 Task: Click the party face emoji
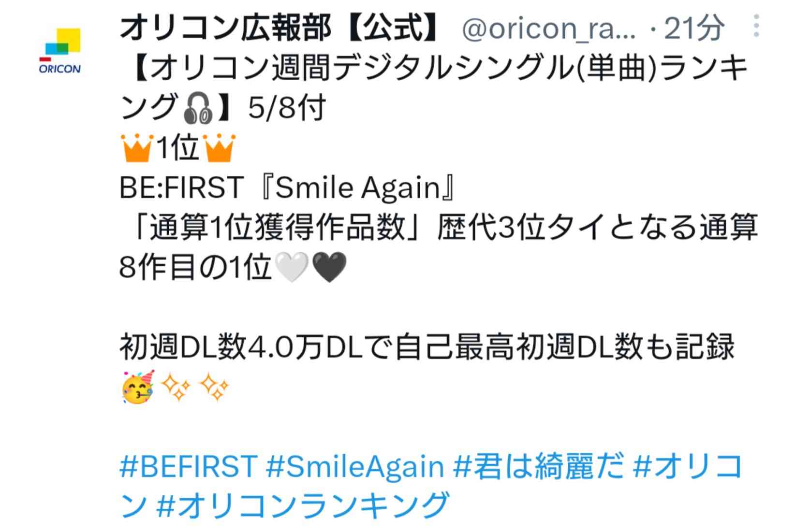[x=137, y=387]
